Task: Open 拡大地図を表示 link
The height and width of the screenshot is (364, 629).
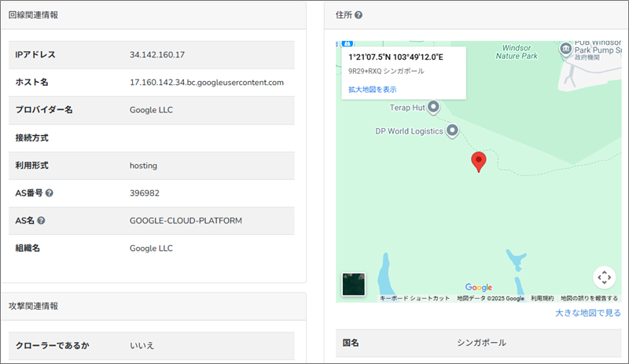Action: coord(373,90)
